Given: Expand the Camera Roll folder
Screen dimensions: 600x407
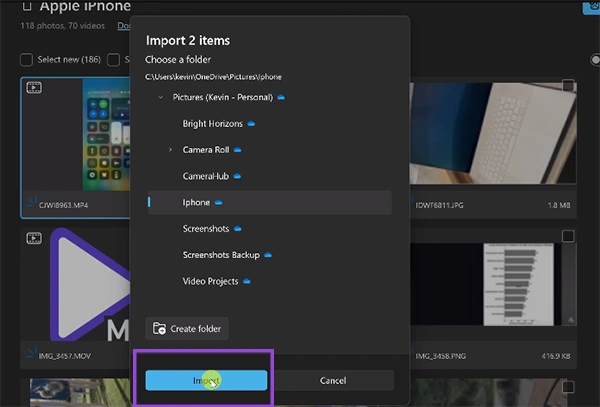Looking at the screenshot, I should pos(170,150).
